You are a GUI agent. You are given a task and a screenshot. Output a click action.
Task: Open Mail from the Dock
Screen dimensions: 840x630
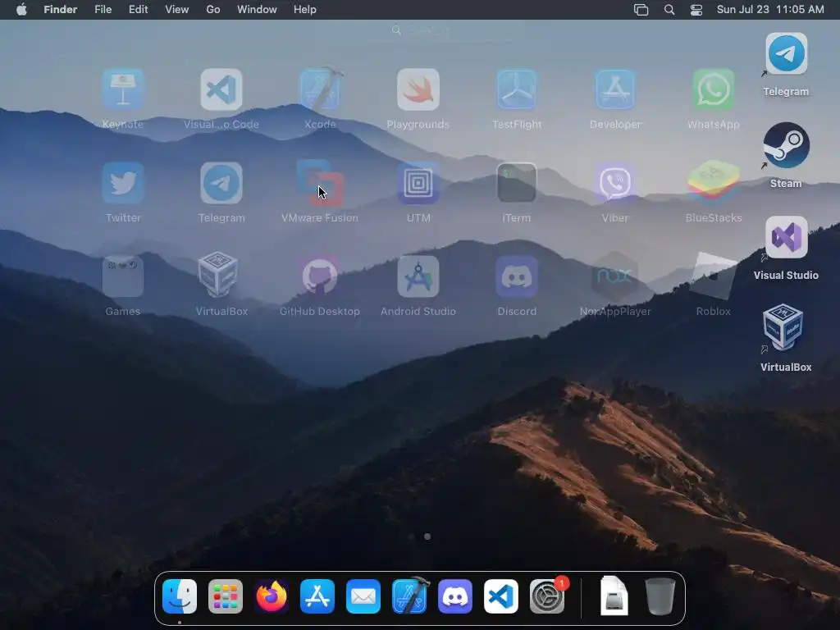(x=363, y=596)
